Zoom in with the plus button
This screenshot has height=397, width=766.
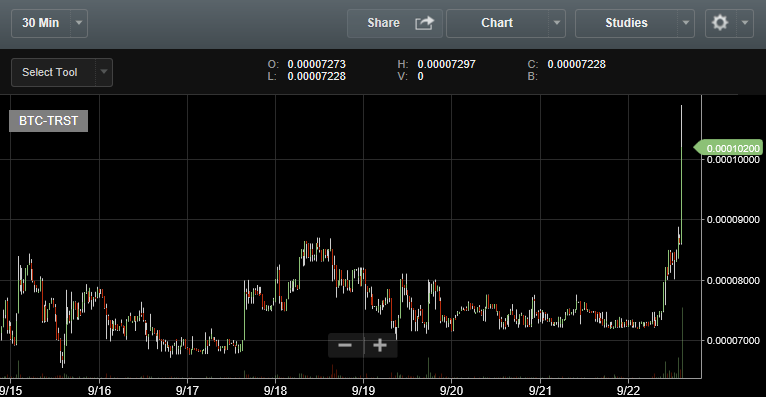click(380, 346)
